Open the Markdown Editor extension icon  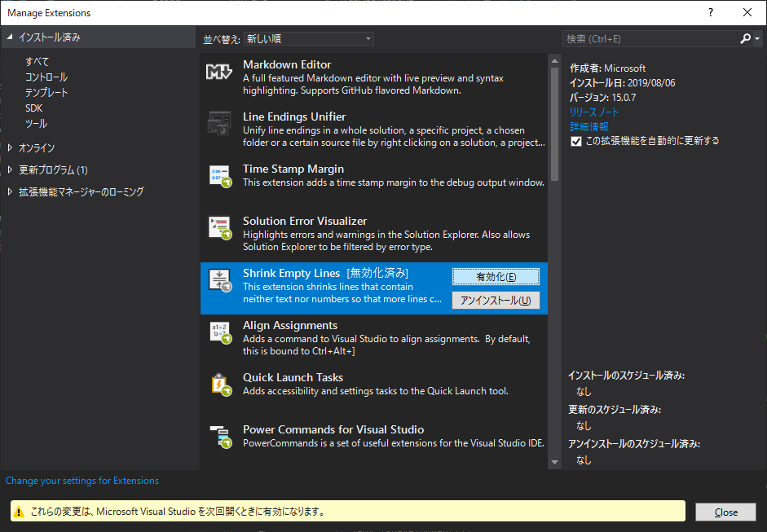point(218,72)
